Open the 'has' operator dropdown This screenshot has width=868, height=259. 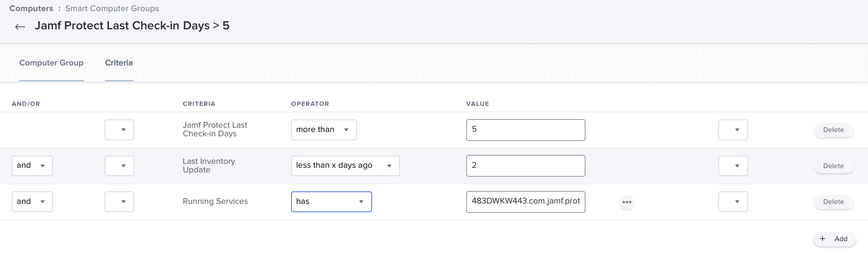[x=331, y=202]
